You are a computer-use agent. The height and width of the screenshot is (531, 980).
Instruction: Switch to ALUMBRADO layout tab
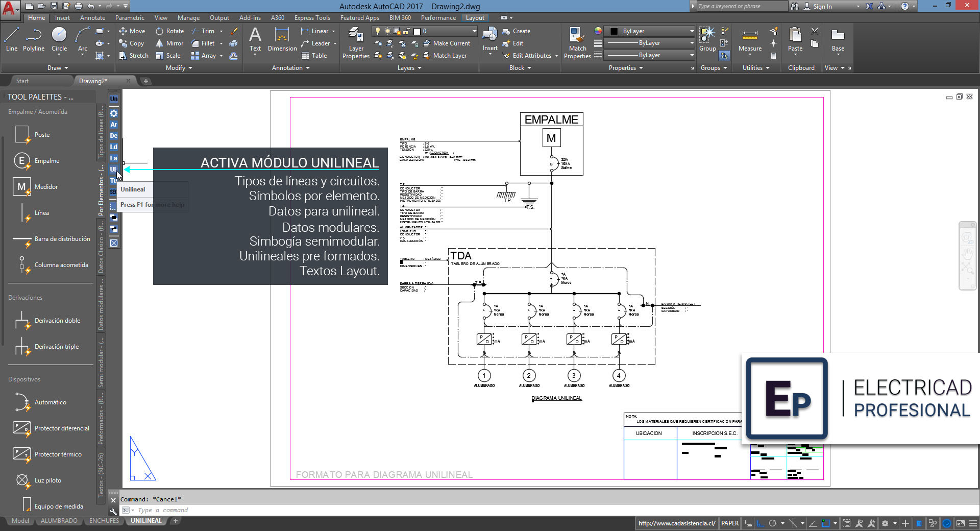pos(59,521)
